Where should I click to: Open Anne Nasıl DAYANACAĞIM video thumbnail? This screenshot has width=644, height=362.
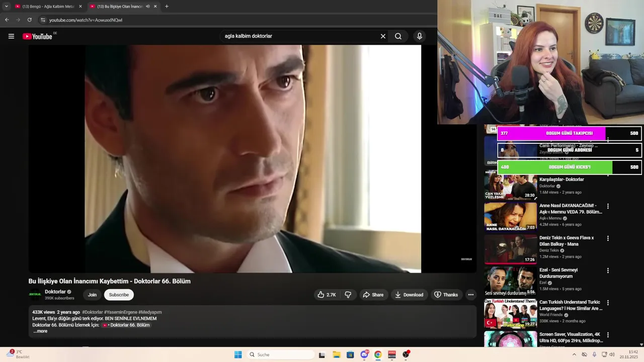[510, 217]
